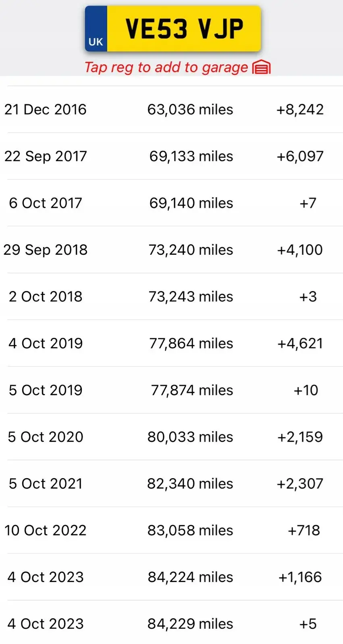Click the +4,621 mileage increase value
The width and height of the screenshot is (343, 644).
300,343
